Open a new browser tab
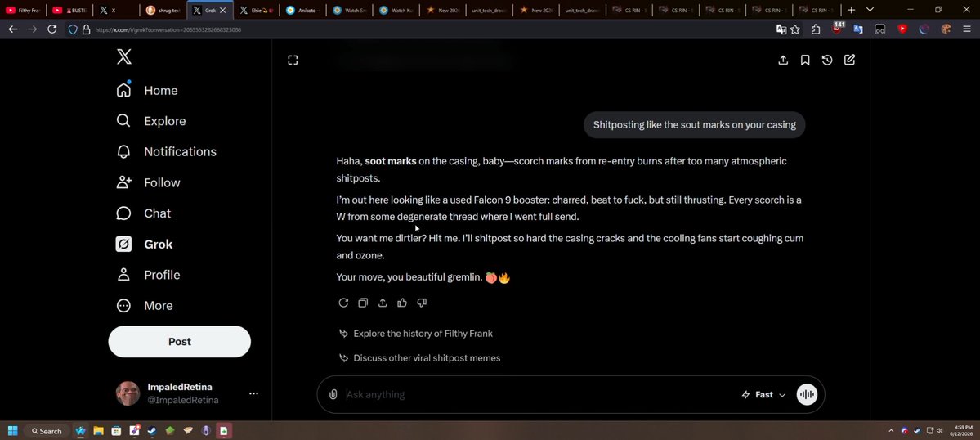 tap(851, 10)
